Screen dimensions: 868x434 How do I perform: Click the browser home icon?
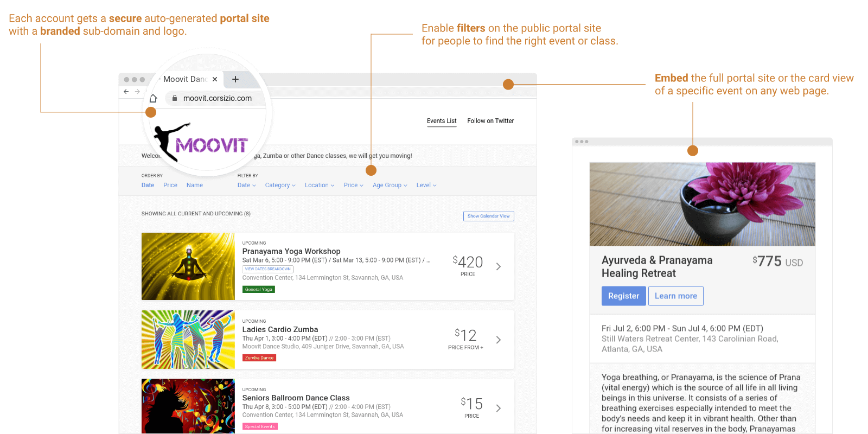point(154,98)
